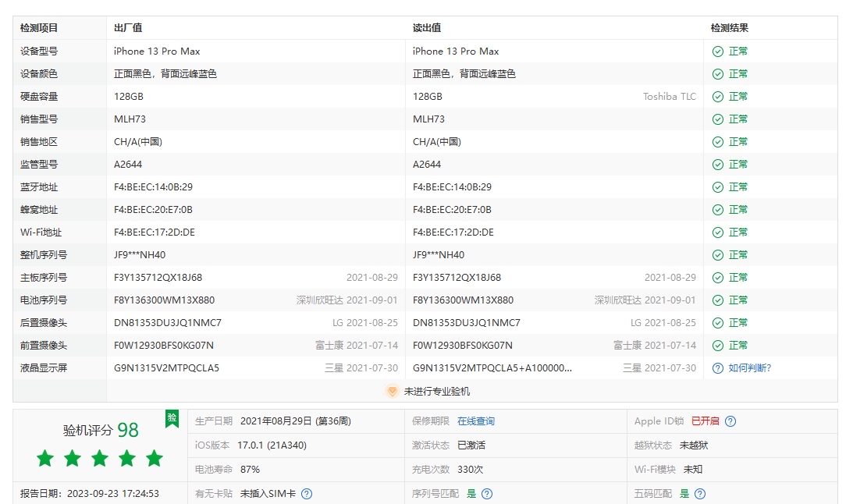Click the check icon beside 整机序列号 result
This screenshot has width=853, height=504.
(x=716, y=254)
